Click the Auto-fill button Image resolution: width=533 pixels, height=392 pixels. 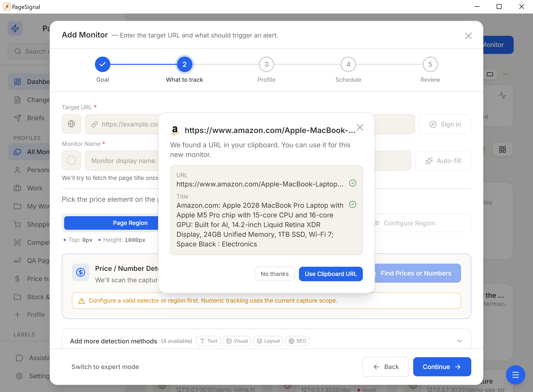tap(443, 161)
